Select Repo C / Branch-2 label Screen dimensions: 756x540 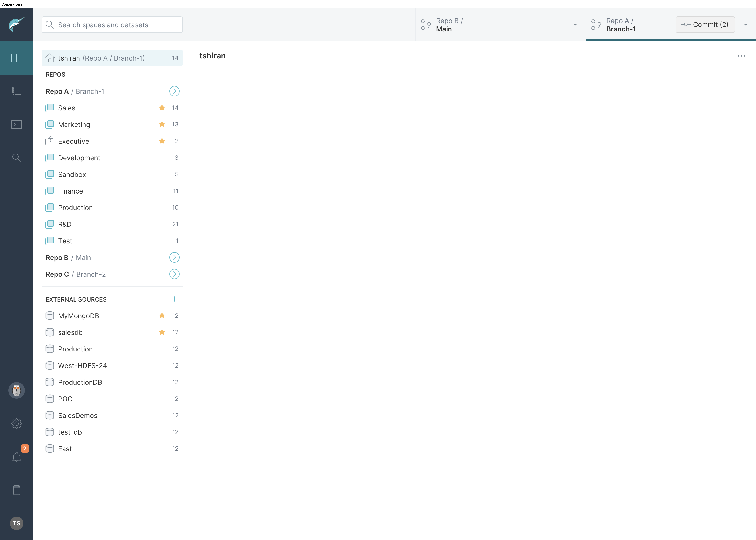click(76, 274)
